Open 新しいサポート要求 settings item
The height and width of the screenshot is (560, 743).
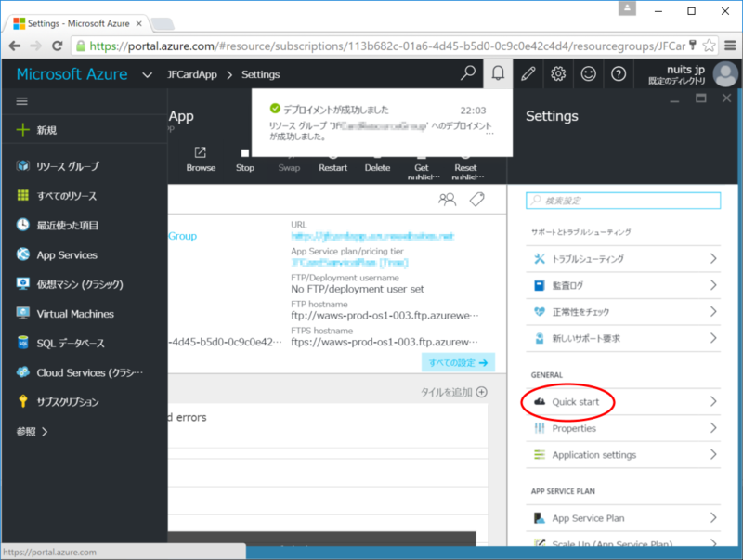[x=622, y=338]
